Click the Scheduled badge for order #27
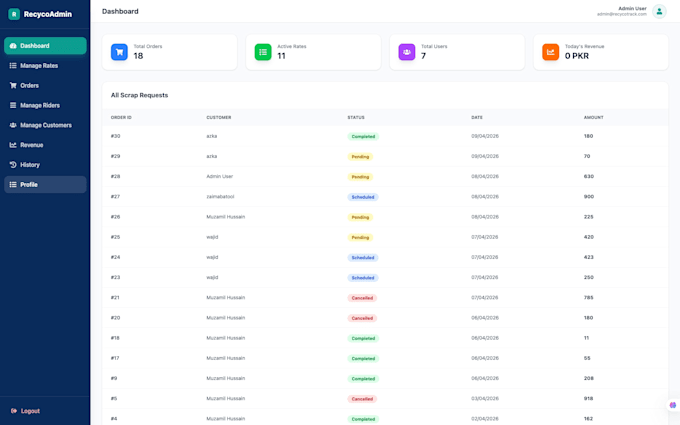680x425 pixels. [363, 197]
